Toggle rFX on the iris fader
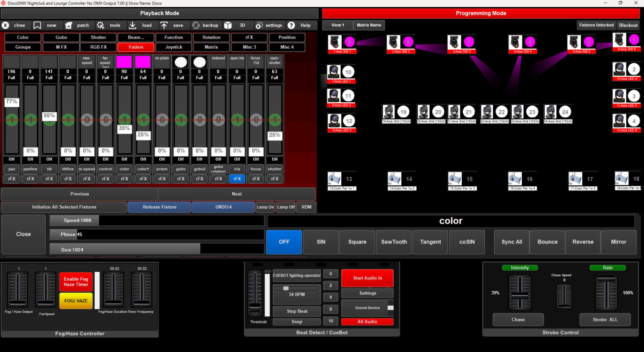This screenshot has width=644, height=352. click(x=237, y=179)
